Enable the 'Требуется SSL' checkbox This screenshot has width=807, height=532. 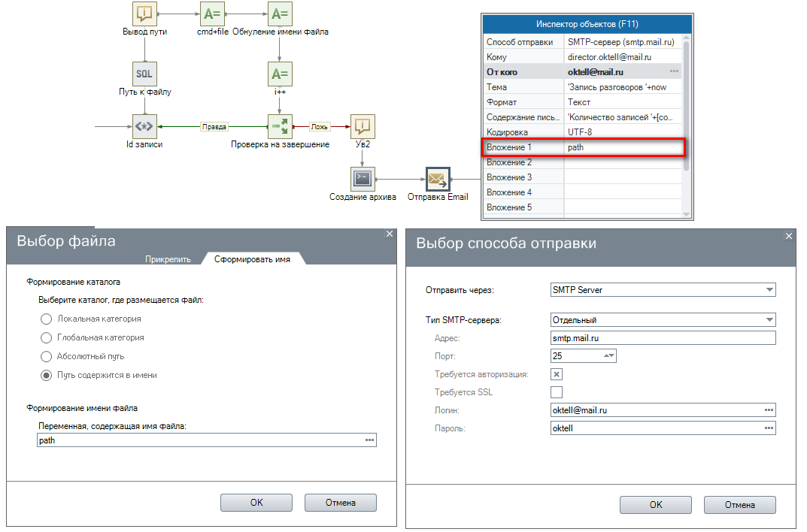[557, 392]
